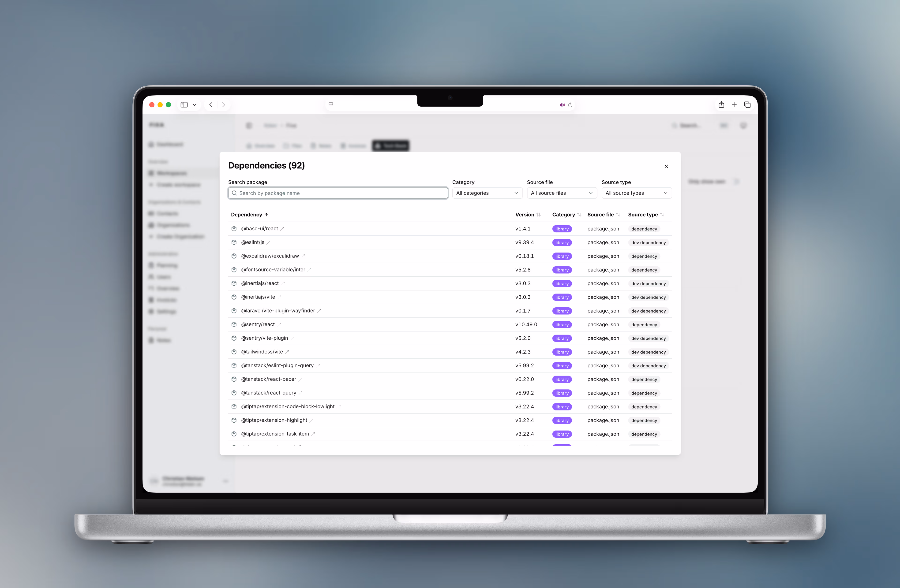Viewport: 900px width, 588px height.
Task: Click the package icon beside @tiptap/extension-highlight
Action: click(x=234, y=420)
